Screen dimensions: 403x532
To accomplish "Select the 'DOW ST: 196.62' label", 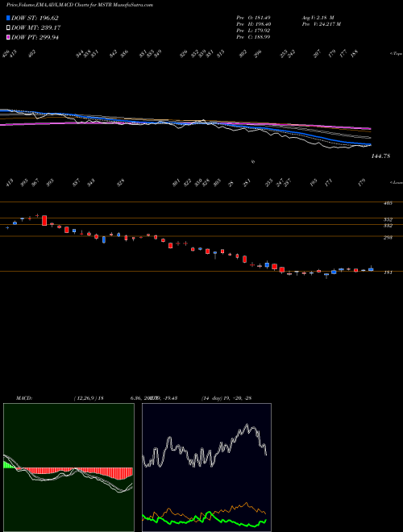I will coord(35,18).
